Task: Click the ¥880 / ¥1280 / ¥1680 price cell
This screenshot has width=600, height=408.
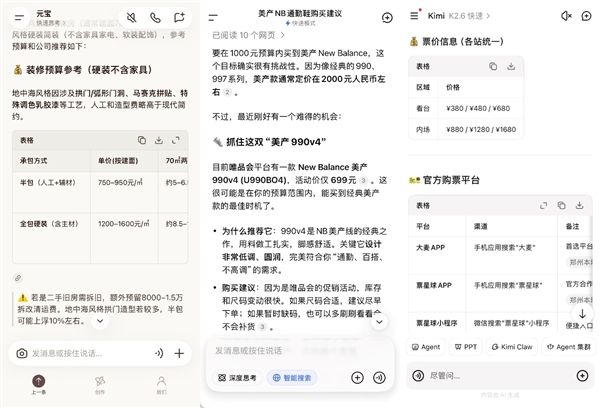Action: (x=481, y=129)
